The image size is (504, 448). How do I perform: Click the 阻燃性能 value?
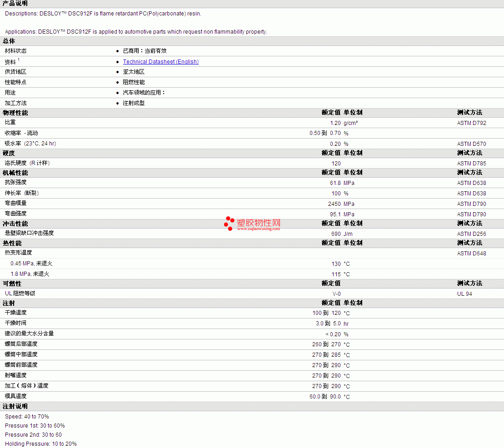tap(134, 82)
